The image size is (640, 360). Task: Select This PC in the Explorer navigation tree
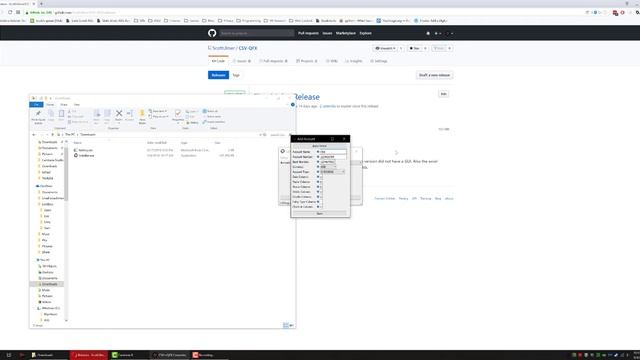(x=43, y=260)
